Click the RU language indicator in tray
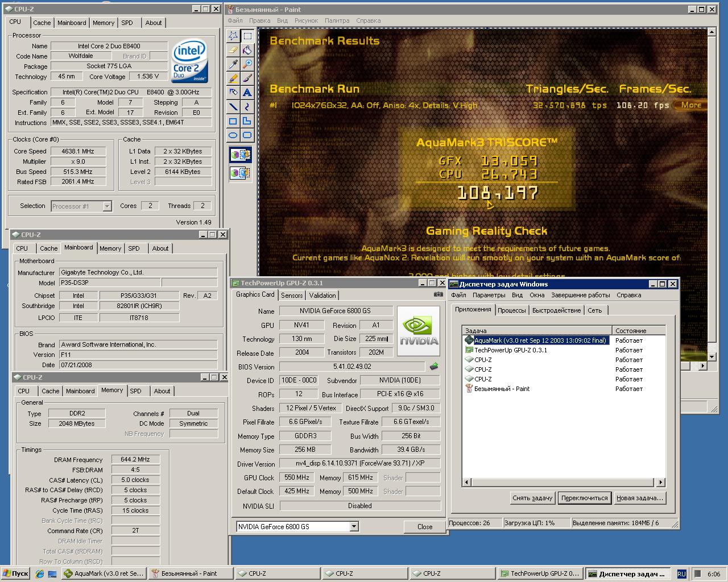 681,574
